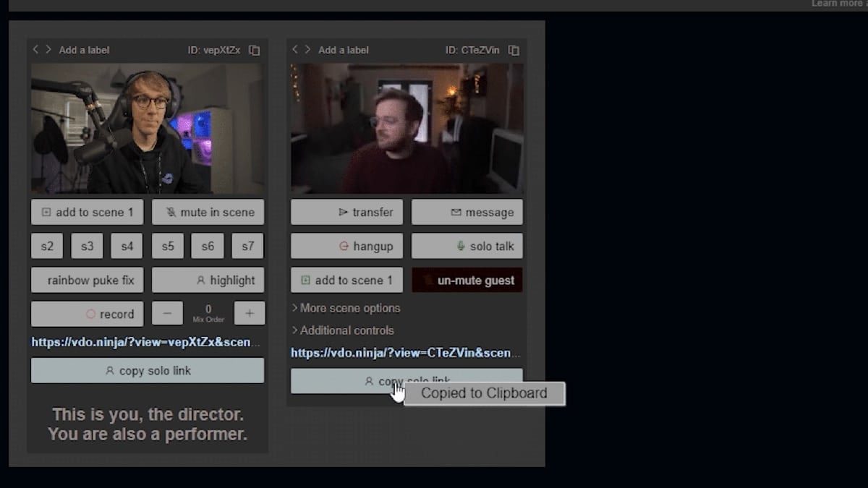Screen dimensions: 868x488
Task: Increase mix order with plus button
Action: pyautogui.click(x=250, y=314)
